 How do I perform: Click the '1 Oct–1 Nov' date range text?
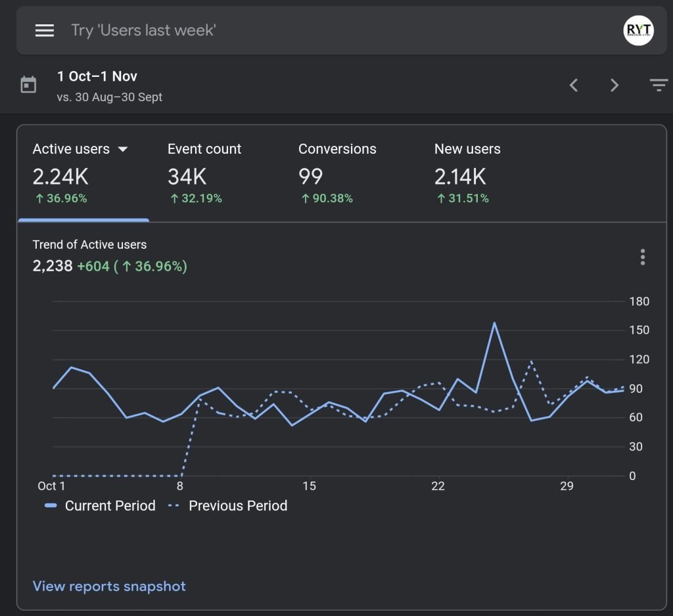[x=97, y=76]
